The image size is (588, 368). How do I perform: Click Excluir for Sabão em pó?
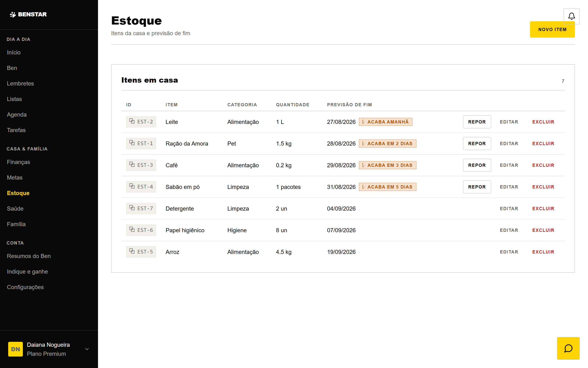543,187
